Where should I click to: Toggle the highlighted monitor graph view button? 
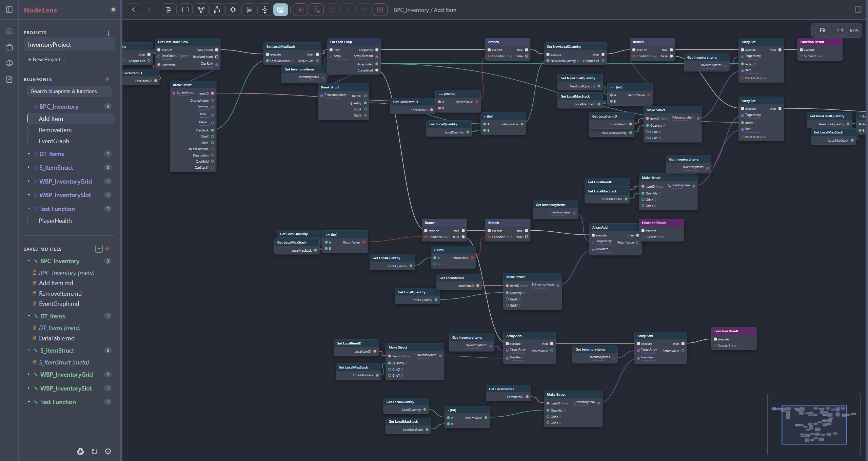[x=281, y=10]
